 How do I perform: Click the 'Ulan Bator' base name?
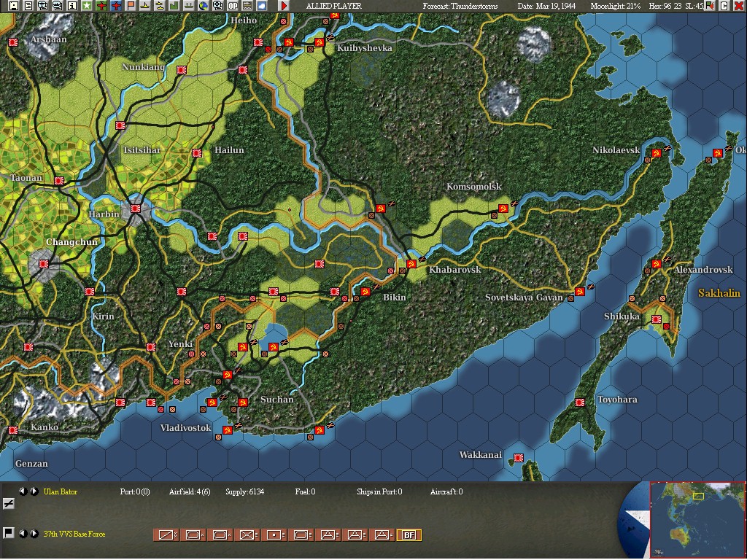[x=61, y=491]
